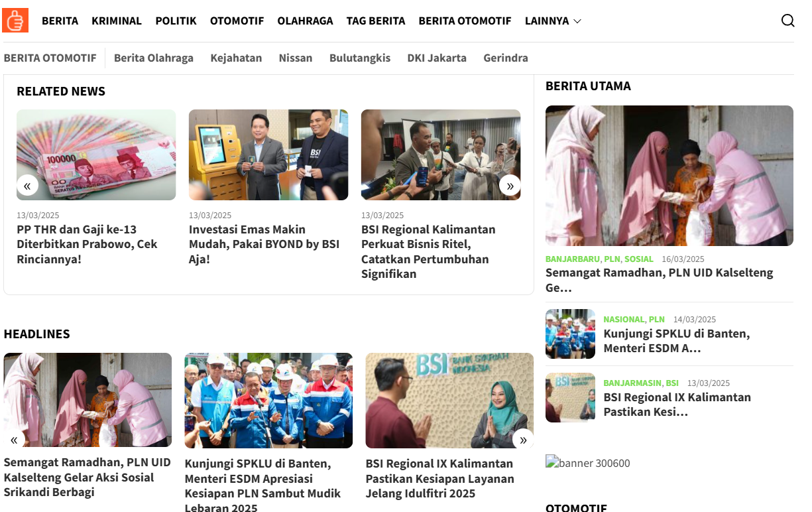Open Headlines thumbnail for BSI Regional IX
This screenshot has width=812, height=512.
449,401
